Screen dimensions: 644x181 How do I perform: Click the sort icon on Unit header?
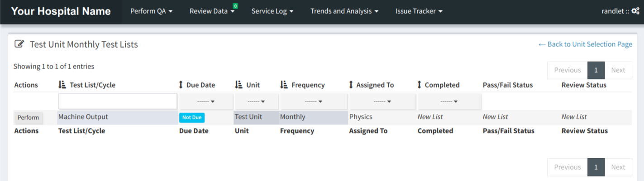pyautogui.click(x=239, y=85)
